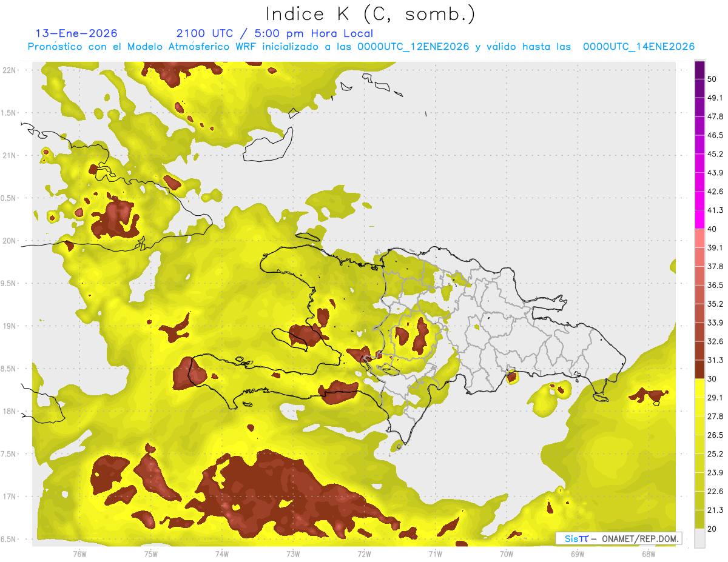Screen dimensions: 728x562
Task: Select the legend value "26.5"
Action: (715, 435)
